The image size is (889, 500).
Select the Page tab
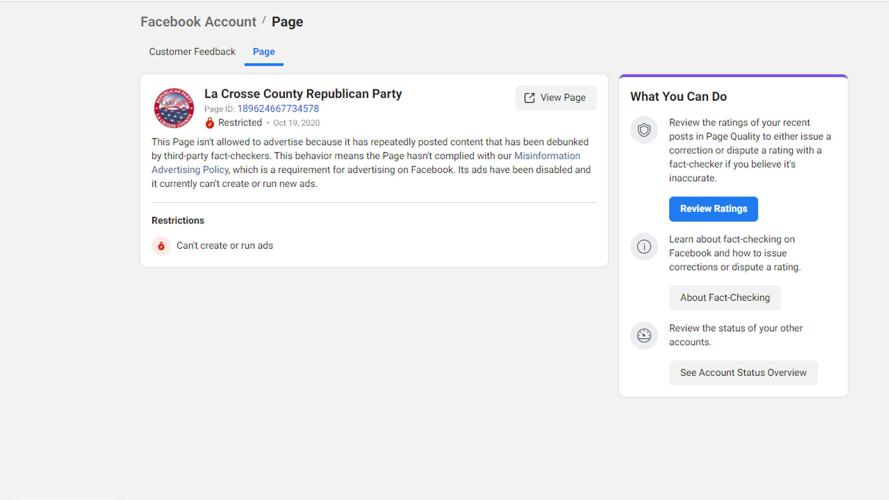264,52
